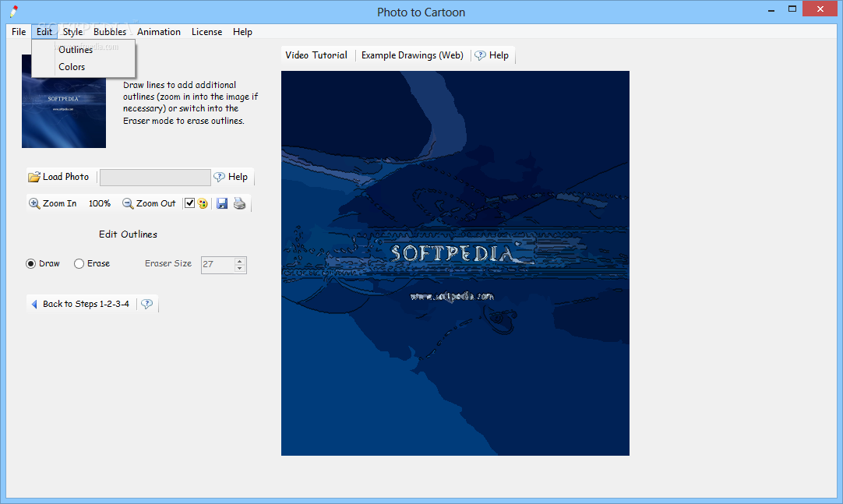Toggle the checkbox beside the palette icon
Viewport: 843px width, 504px height.
(x=189, y=203)
